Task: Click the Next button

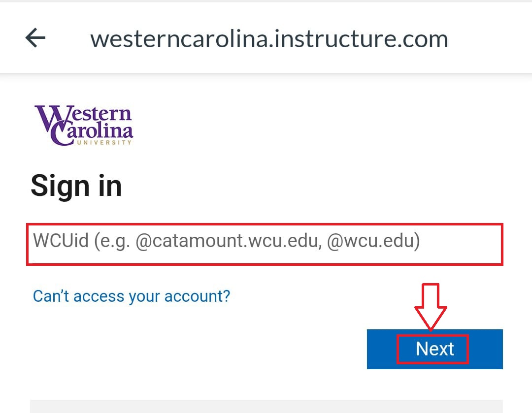Action: tap(434, 349)
